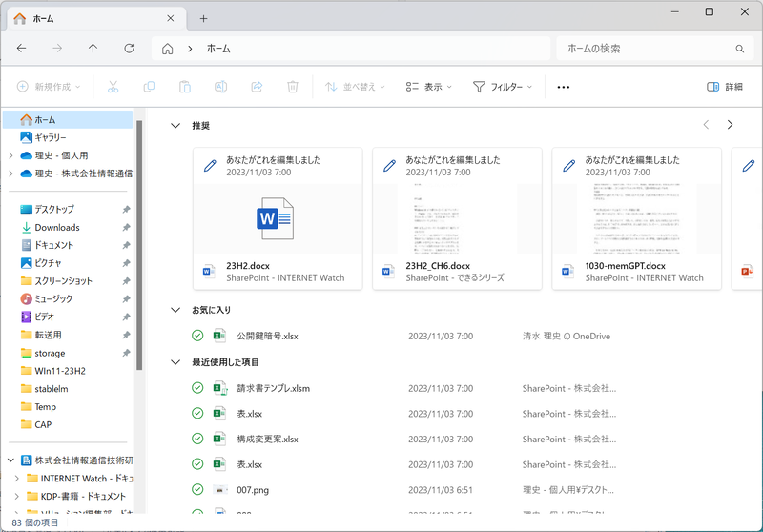This screenshot has height=532, width=763.
Task: Unpin Downloads using its pin icon
Action: tap(126, 227)
